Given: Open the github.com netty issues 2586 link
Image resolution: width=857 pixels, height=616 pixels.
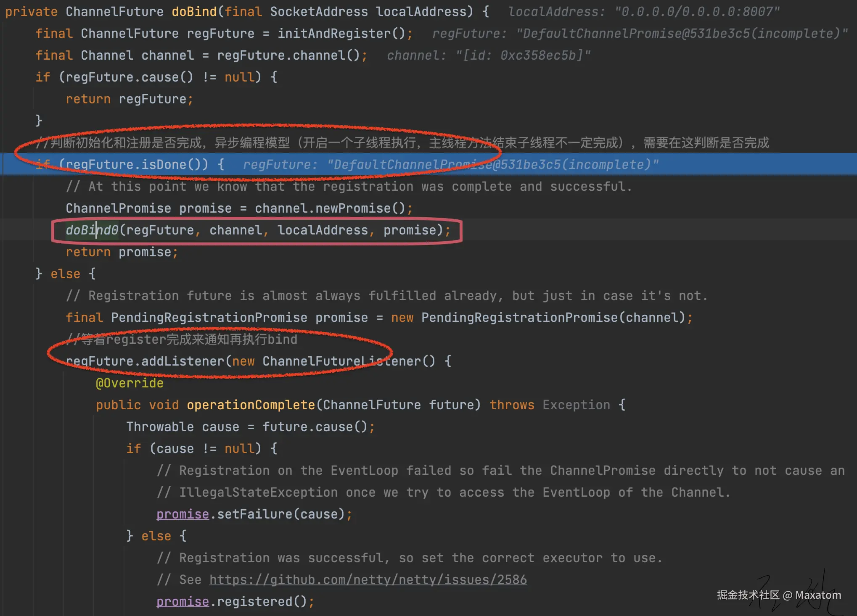Looking at the screenshot, I should click(x=368, y=579).
